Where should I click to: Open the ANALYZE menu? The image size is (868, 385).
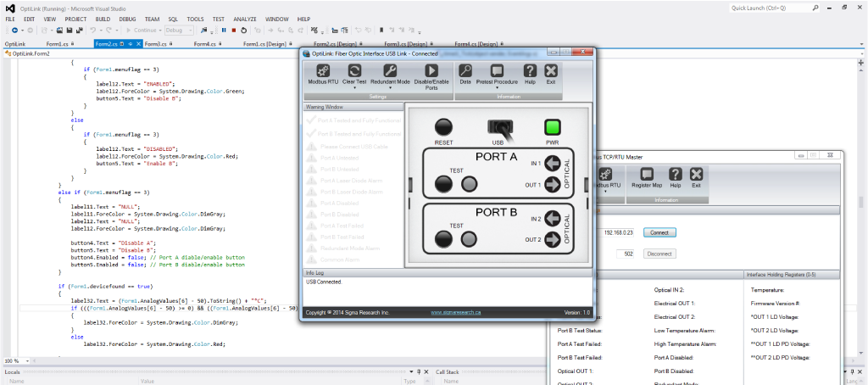click(245, 19)
